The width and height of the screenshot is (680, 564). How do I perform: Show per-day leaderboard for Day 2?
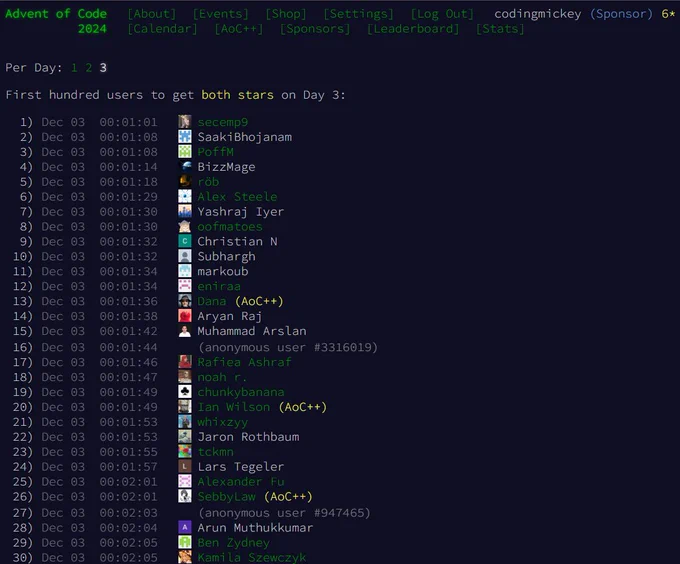[x=88, y=68]
